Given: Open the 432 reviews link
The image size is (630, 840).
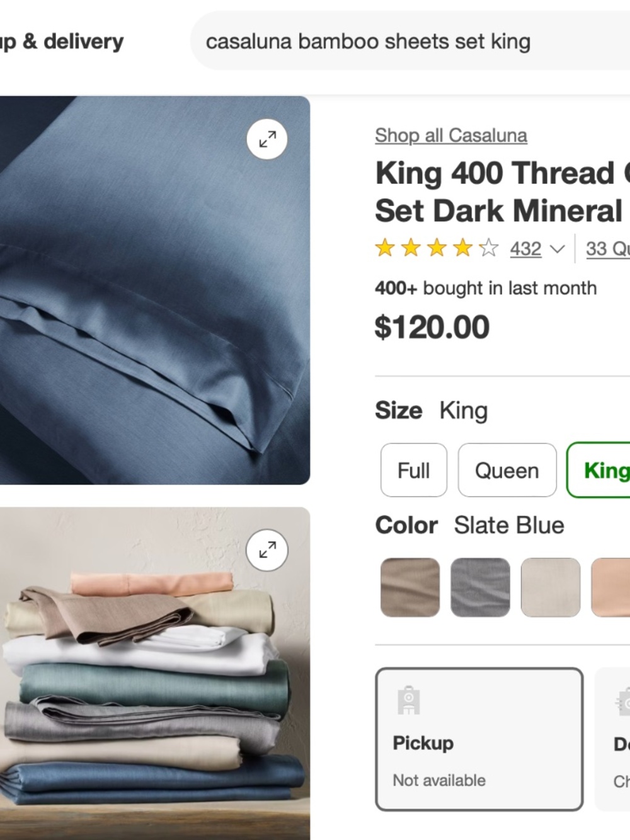Looking at the screenshot, I should [x=525, y=249].
